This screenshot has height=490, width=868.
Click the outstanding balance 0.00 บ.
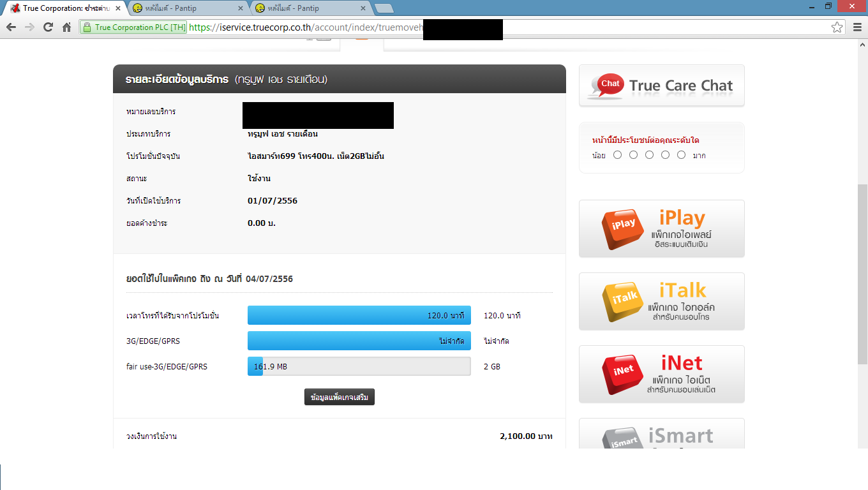coord(262,223)
